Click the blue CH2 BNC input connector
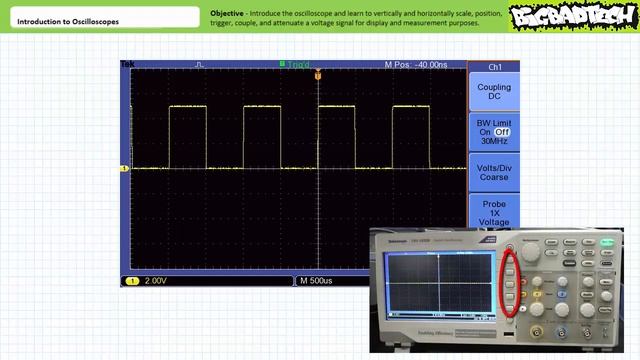 (x=562, y=333)
